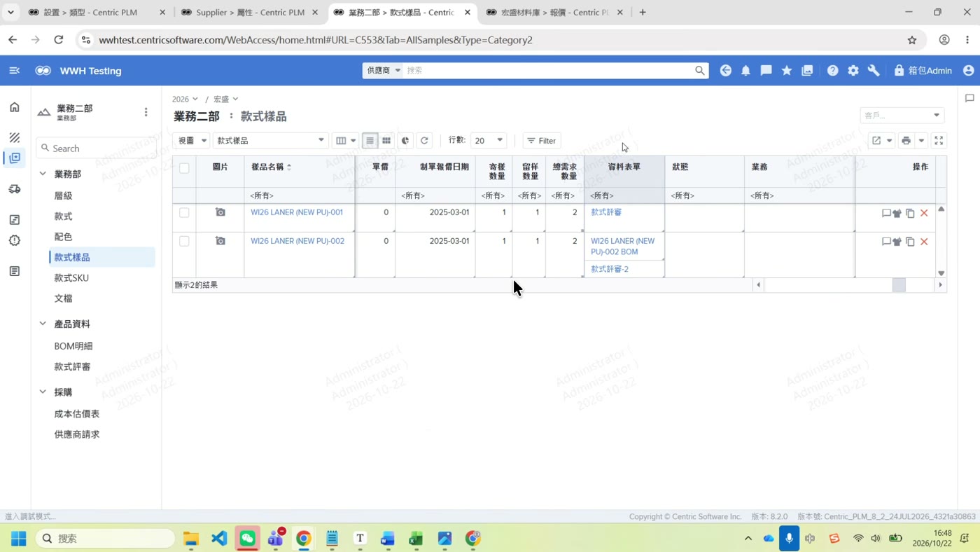This screenshot has height=552, width=980.
Task: Select all rows header checkbox
Action: click(184, 168)
